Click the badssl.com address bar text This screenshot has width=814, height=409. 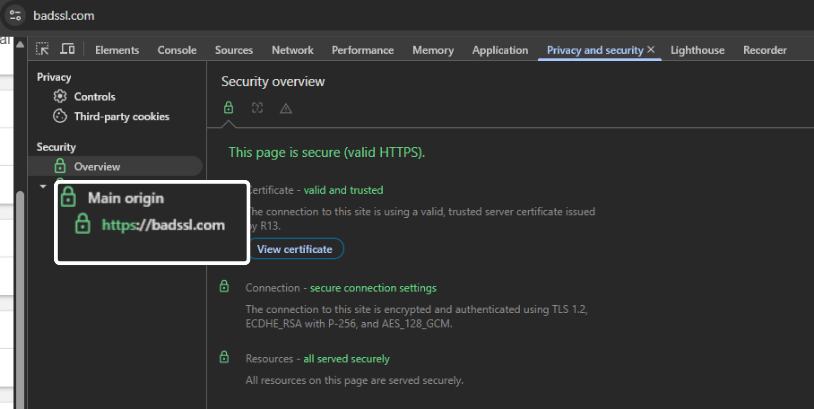click(x=64, y=16)
